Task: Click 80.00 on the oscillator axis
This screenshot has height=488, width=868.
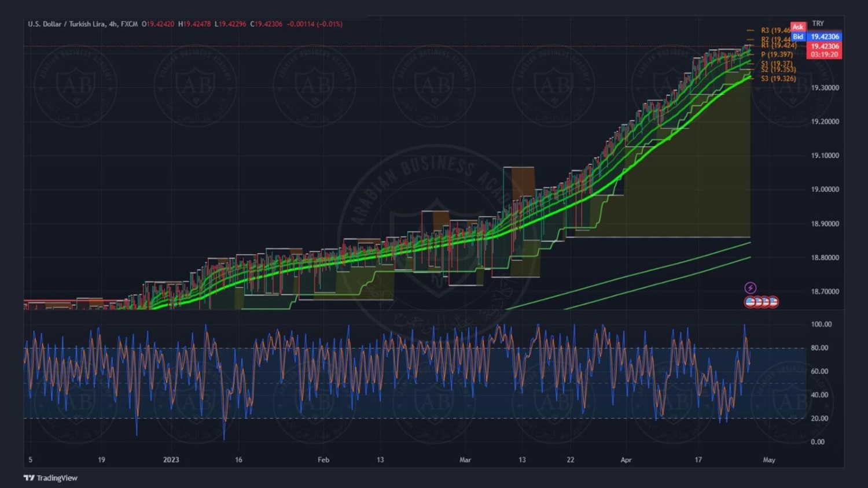Action: 819,348
